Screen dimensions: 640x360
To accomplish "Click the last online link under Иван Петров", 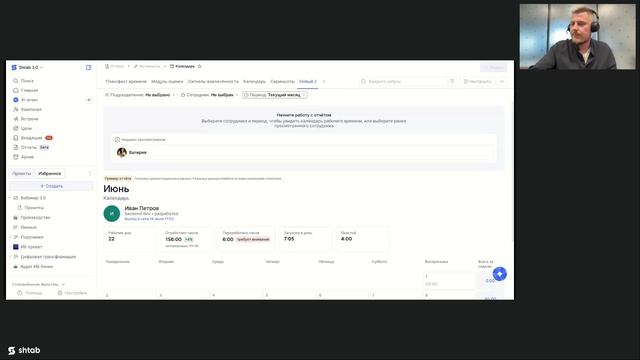I will point(149,219).
